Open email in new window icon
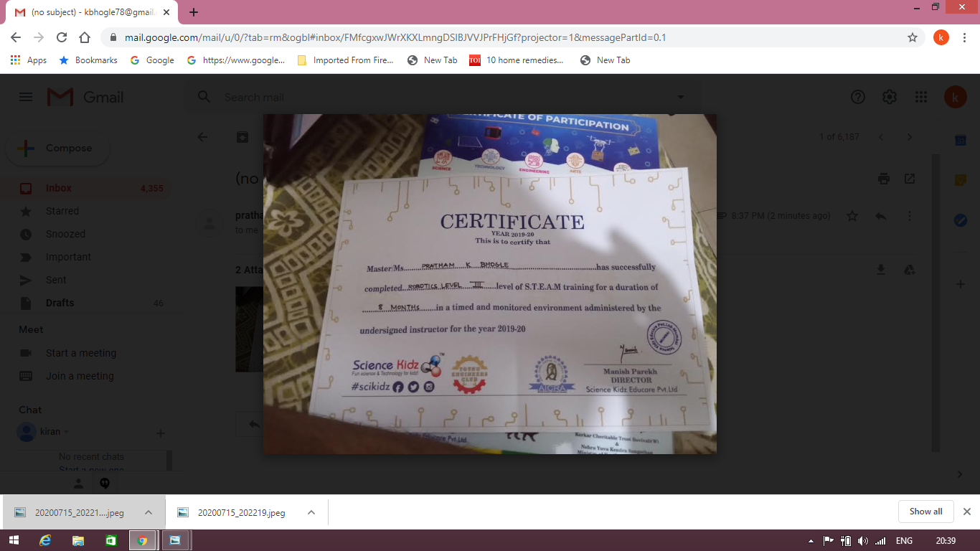980x551 pixels. pyautogui.click(x=910, y=179)
